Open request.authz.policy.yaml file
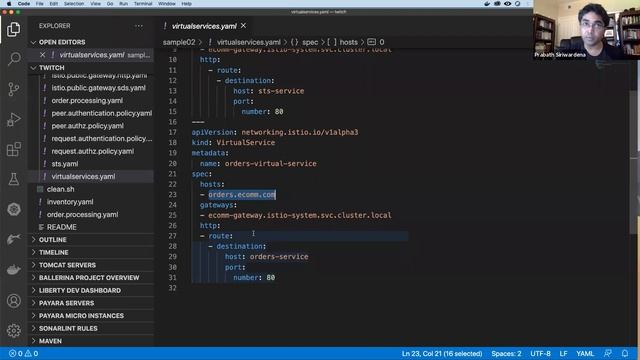 point(93,151)
